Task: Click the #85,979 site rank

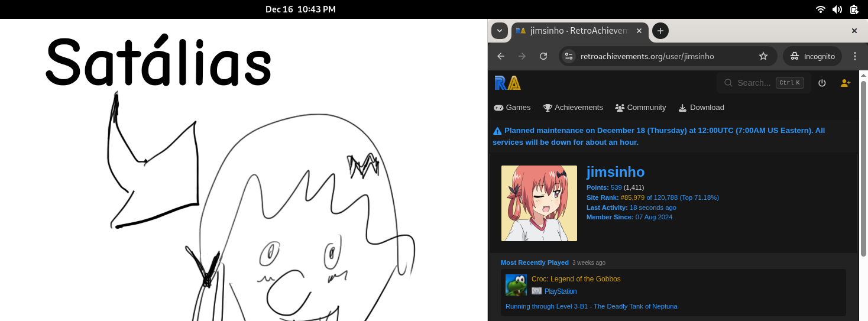Action: pos(633,197)
